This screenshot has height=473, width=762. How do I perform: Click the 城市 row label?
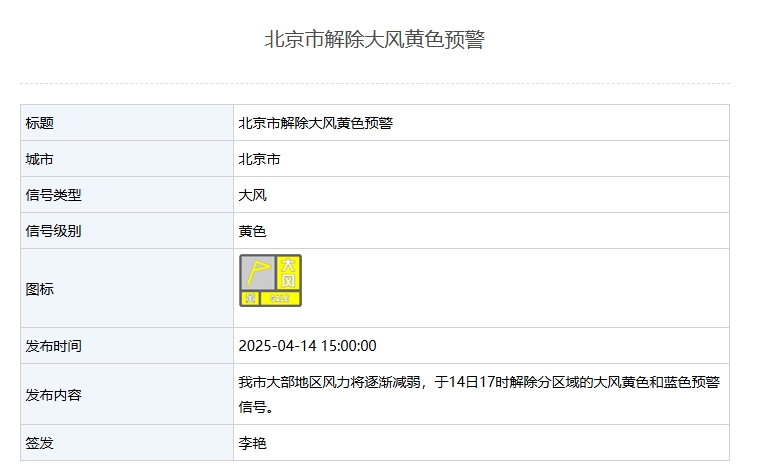pyautogui.click(x=40, y=159)
